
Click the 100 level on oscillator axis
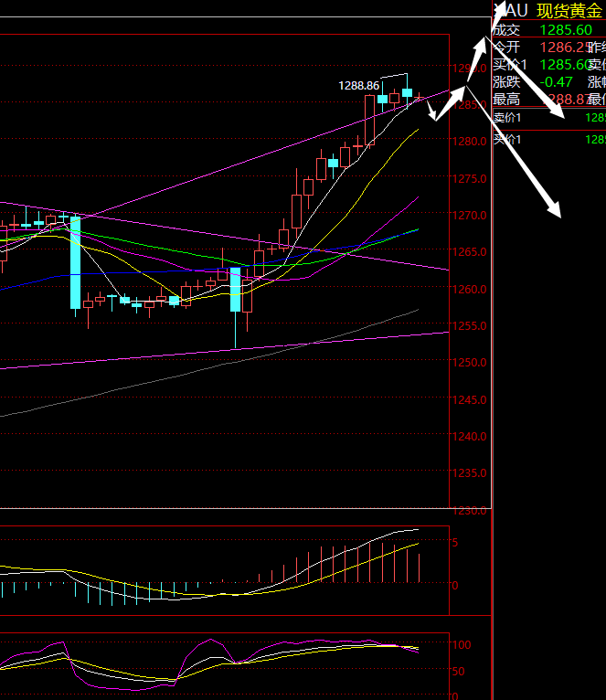click(x=462, y=645)
